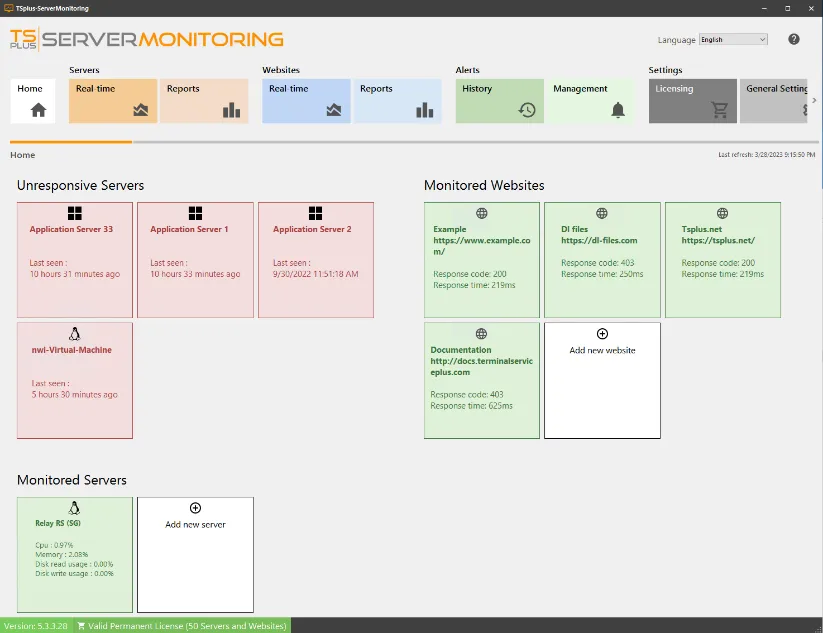Click the Home breadcrumb label
The width and height of the screenshot is (823, 633).
tap(22, 155)
